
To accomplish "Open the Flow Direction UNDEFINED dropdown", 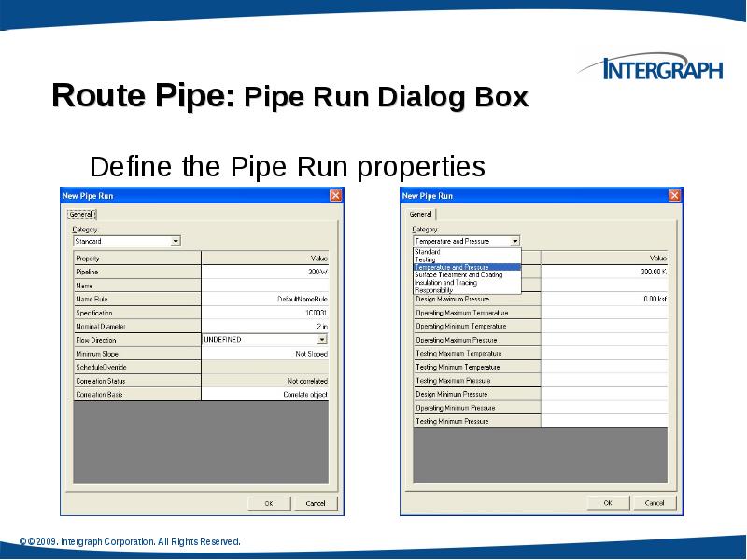I will click(x=321, y=338).
